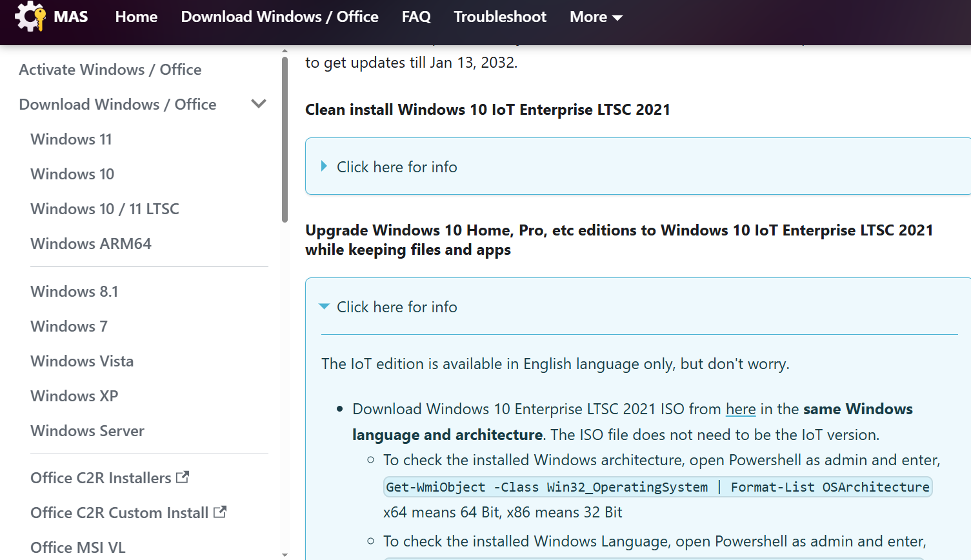Click the Upgrade Windows 10 Home, Pro heading
971x560 pixels.
click(619, 240)
